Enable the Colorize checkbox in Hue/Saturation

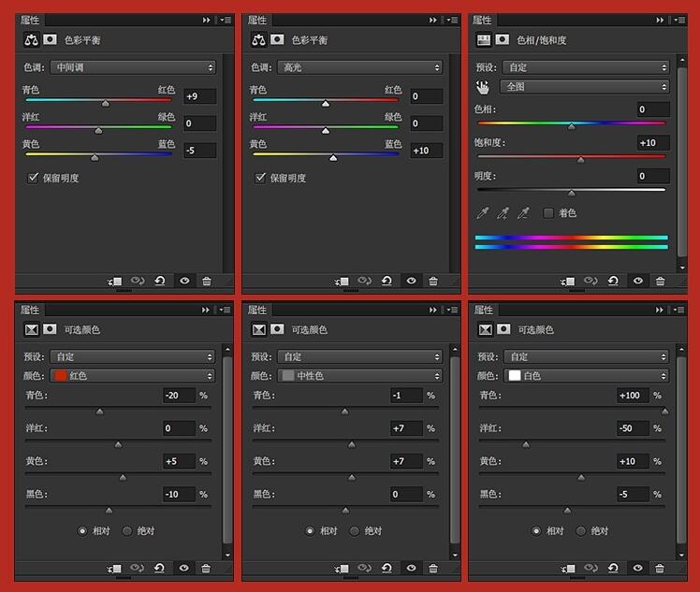pyautogui.click(x=548, y=213)
